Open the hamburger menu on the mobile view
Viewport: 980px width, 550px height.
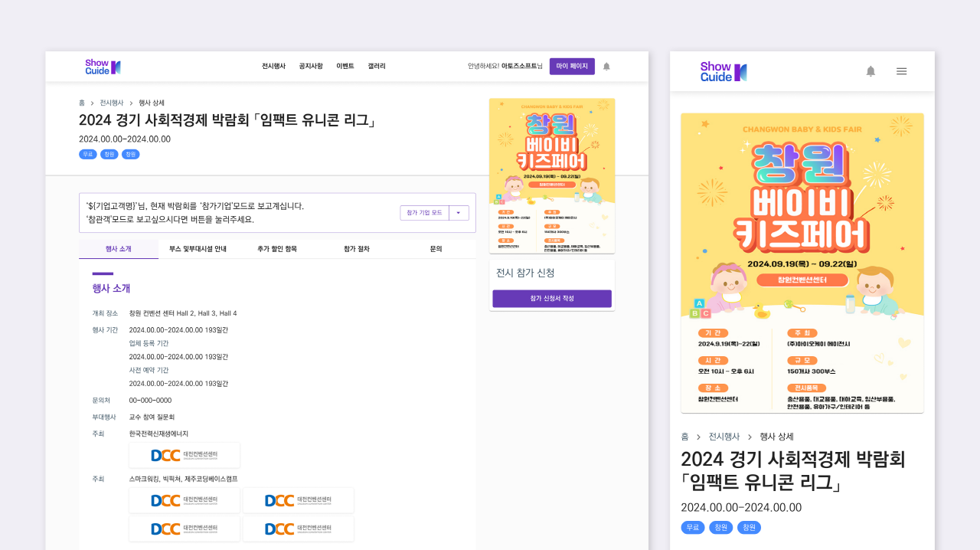901,70
